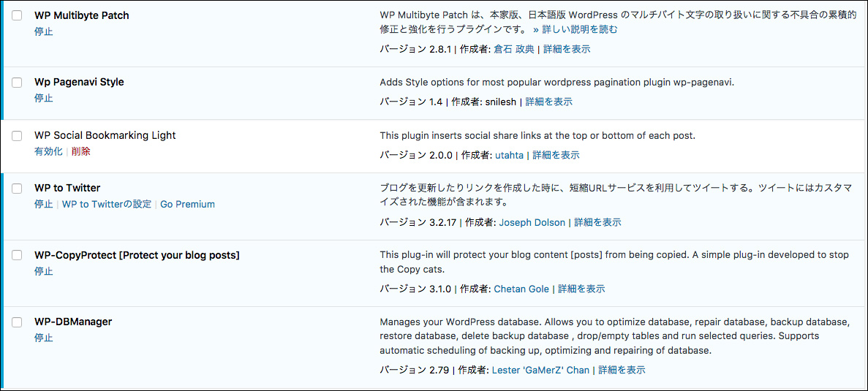Deactivate WP Multibyte Patch via 停止
Image resolution: width=868 pixels, height=391 pixels.
click(44, 31)
